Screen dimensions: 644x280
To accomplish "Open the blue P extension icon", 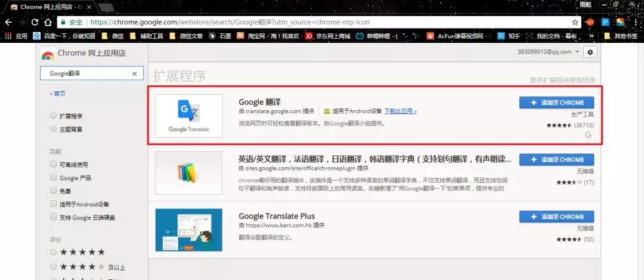I will (605, 22).
